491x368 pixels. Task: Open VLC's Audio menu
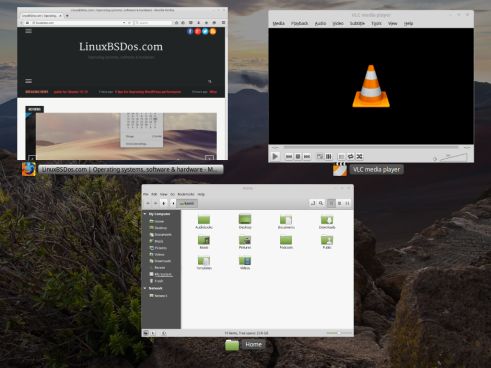(x=320, y=23)
